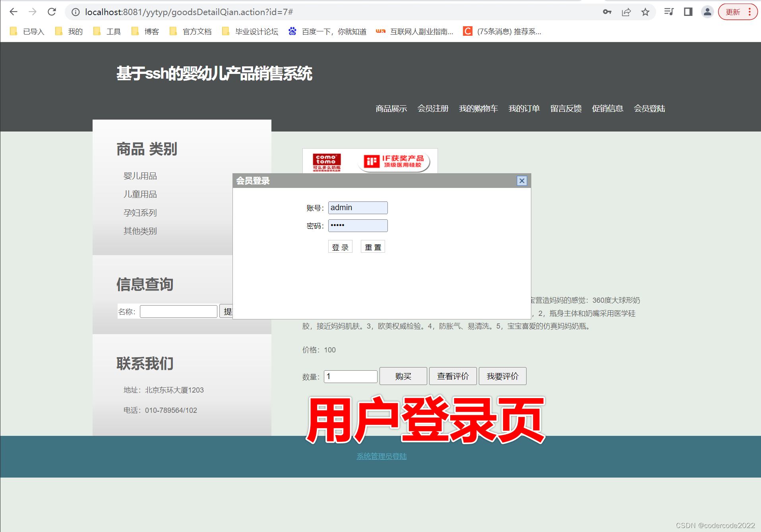This screenshot has width=761, height=532.
Task: Click the 登 录 button in login dialog
Action: (340, 246)
